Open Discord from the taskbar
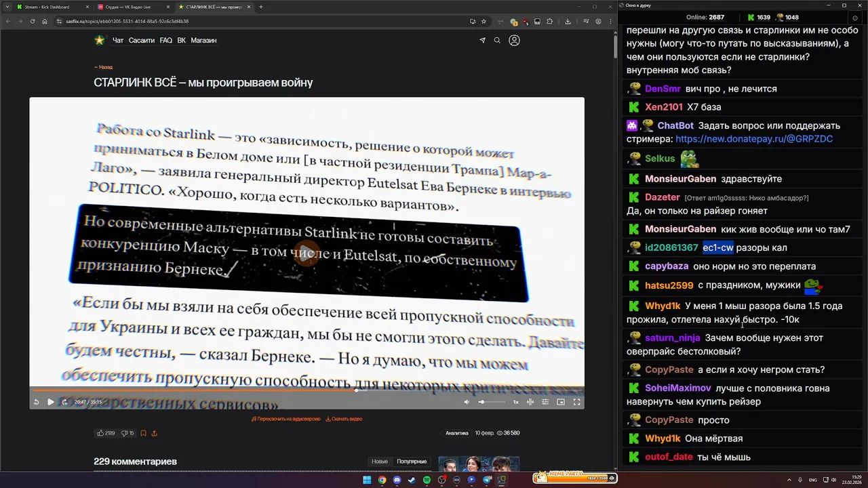Viewport: 868px width, 488px height. [x=397, y=480]
